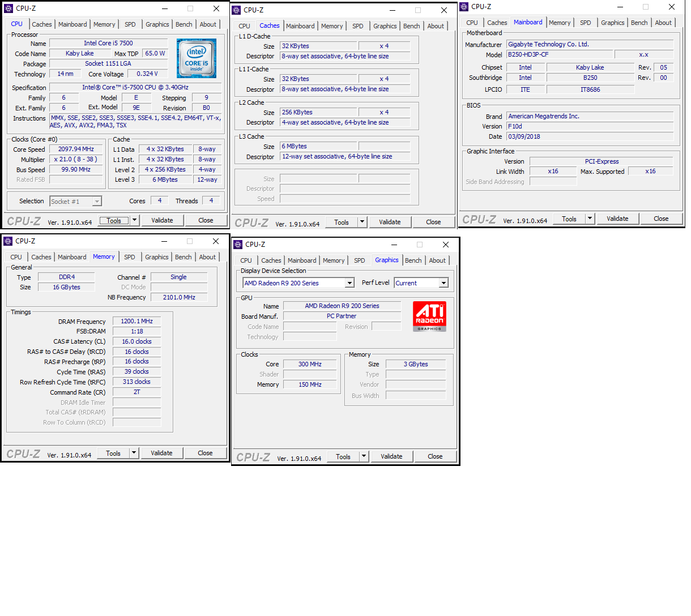
Task: Click the CPU-Z app icon in Mainboard window titlebar
Action: click(464, 7)
